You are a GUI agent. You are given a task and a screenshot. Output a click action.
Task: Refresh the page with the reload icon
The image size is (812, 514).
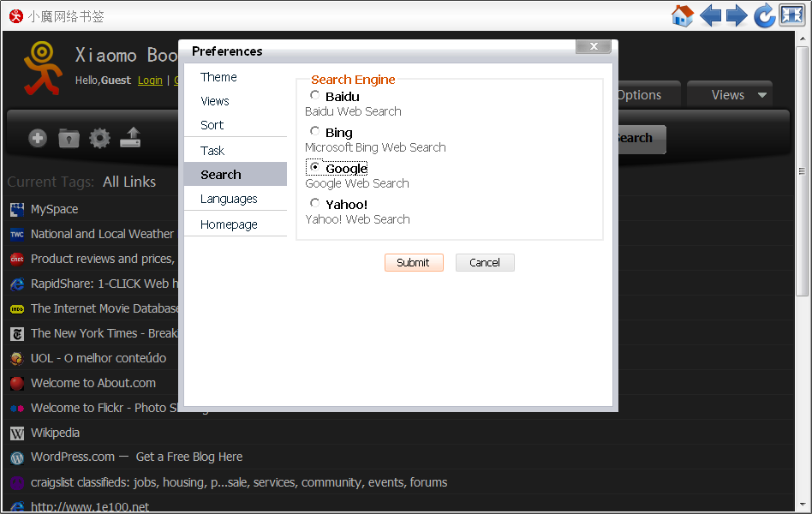click(764, 15)
